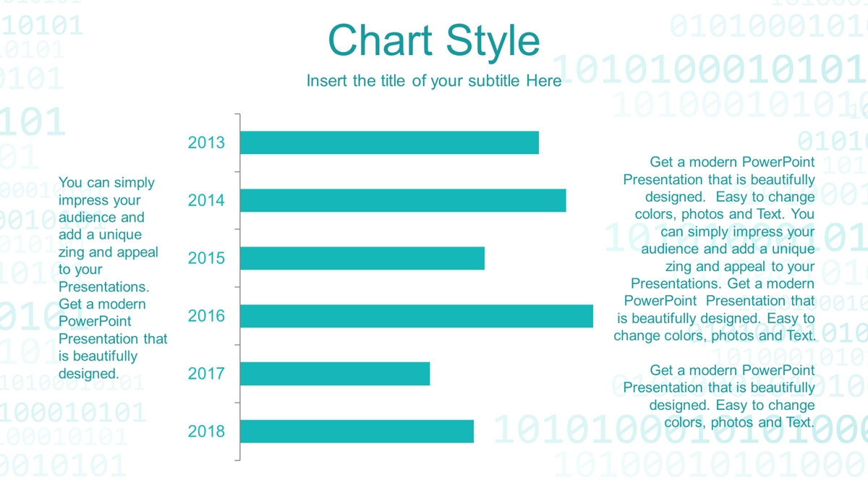Click the 2013 axis label
Viewport: 868px width, 488px height.
pos(206,142)
